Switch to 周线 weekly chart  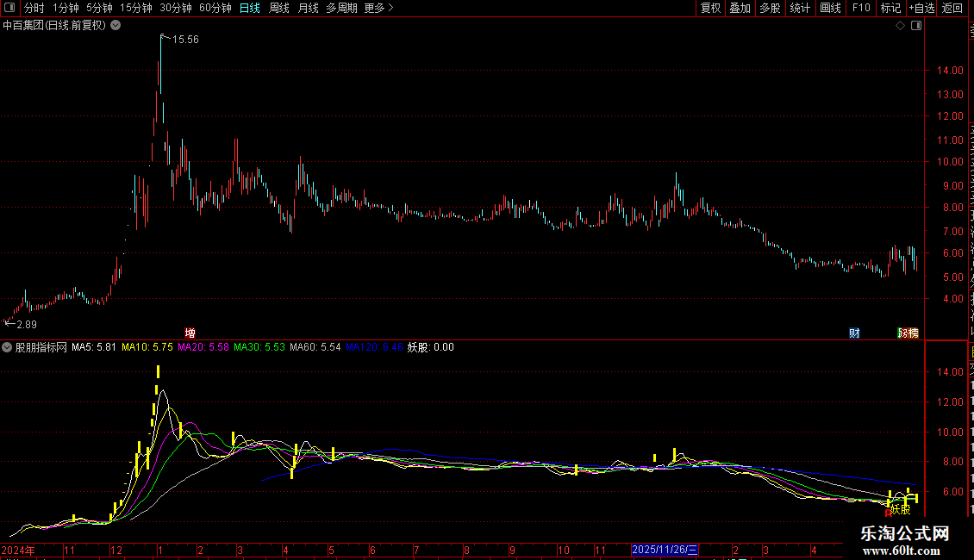[x=279, y=8]
